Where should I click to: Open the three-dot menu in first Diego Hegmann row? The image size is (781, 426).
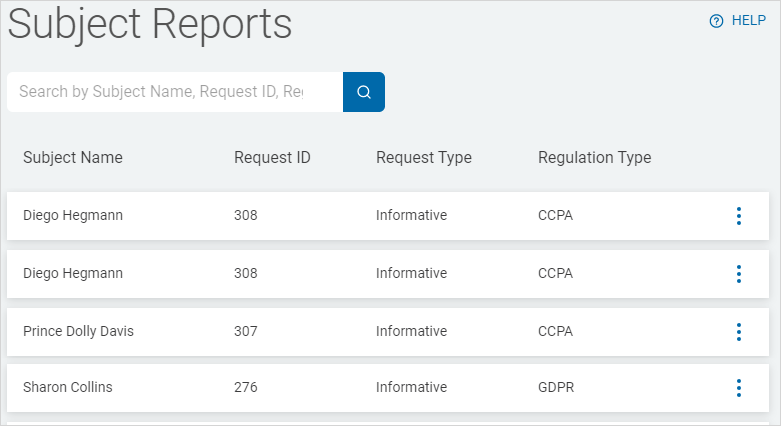point(738,216)
